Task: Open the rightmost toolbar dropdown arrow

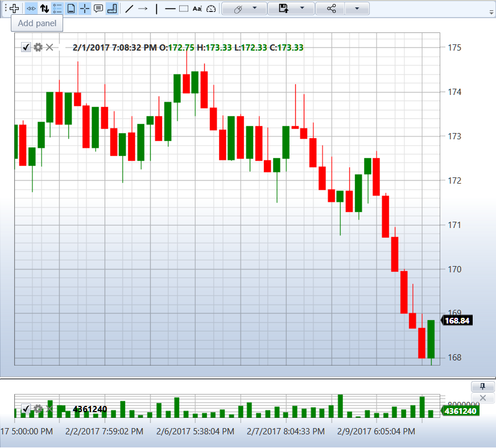Action: tap(357, 8)
